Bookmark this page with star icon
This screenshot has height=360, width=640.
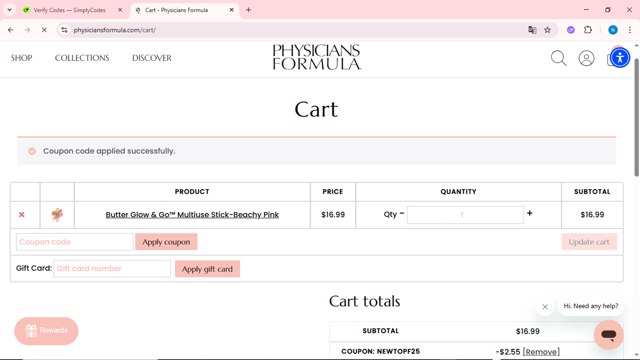547,30
